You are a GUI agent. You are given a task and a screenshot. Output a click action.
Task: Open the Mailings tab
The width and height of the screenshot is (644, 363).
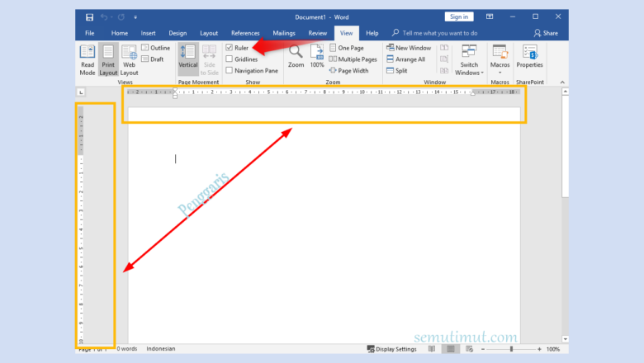click(x=284, y=33)
